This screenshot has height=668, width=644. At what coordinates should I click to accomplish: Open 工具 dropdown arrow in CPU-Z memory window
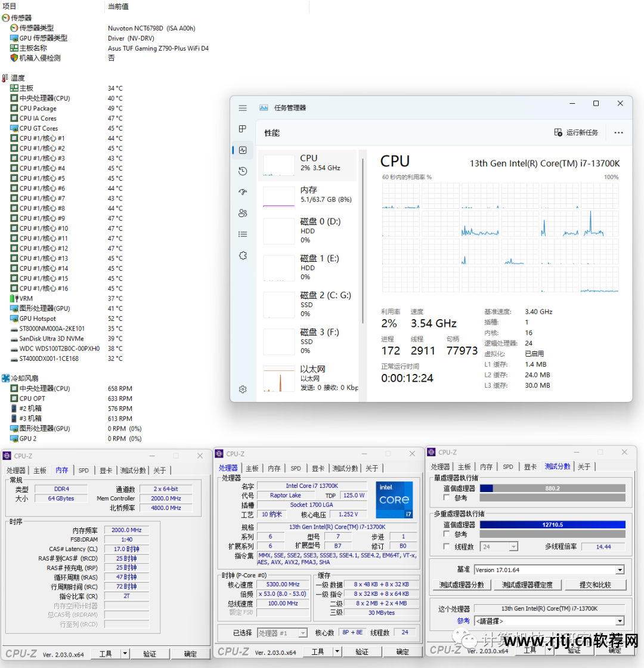(125, 653)
